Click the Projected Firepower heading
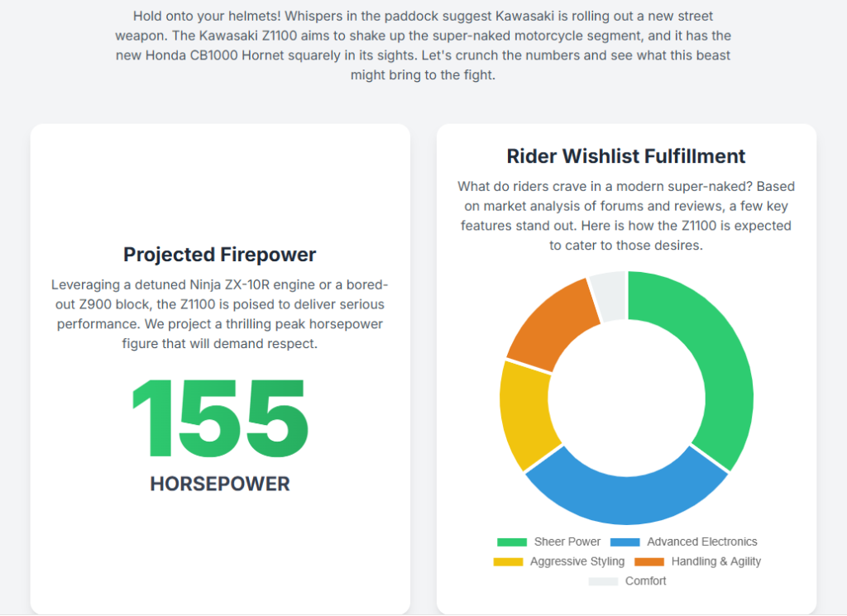The image size is (847, 616). (x=220, y=255)
